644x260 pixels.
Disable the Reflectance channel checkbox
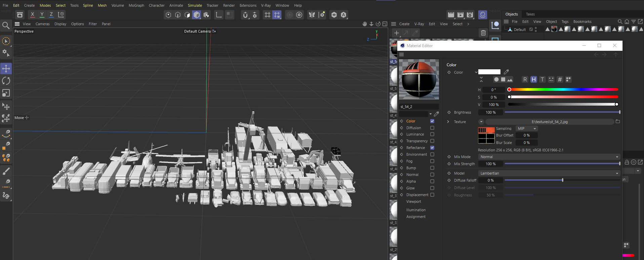coord(432,148)
